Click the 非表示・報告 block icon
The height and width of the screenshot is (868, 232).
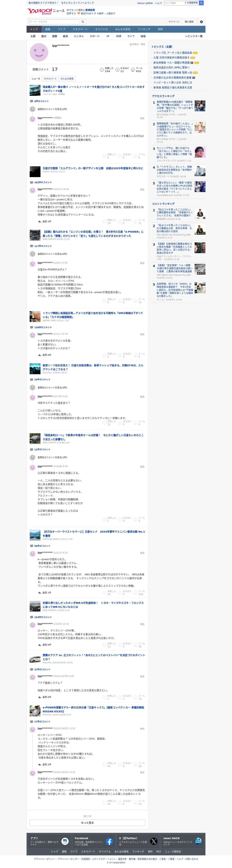click(x=131, y=44)
